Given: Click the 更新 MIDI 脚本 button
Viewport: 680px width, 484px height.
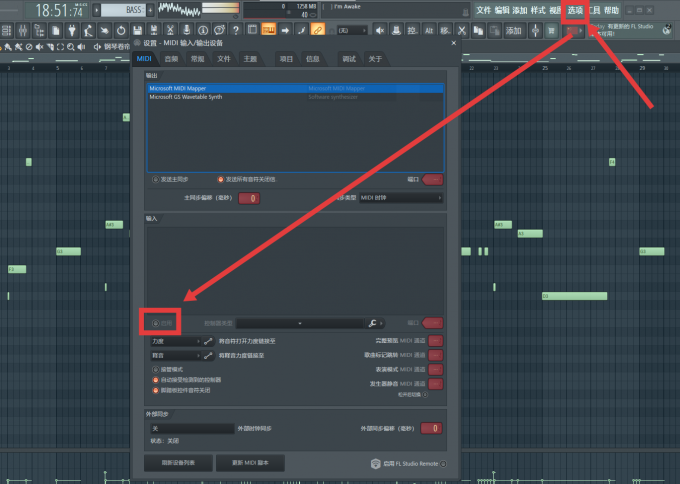Looking at the screenshot, I should pyautogui.click(x=250, y=463).
